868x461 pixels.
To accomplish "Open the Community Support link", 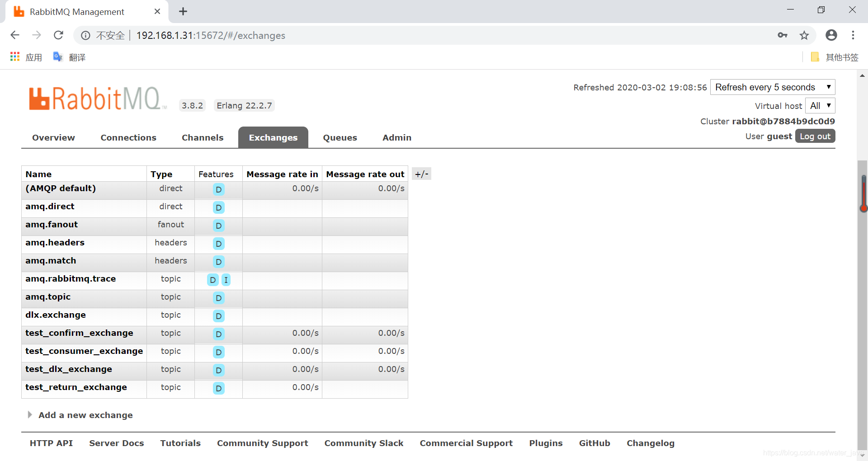I will point(263,443).
